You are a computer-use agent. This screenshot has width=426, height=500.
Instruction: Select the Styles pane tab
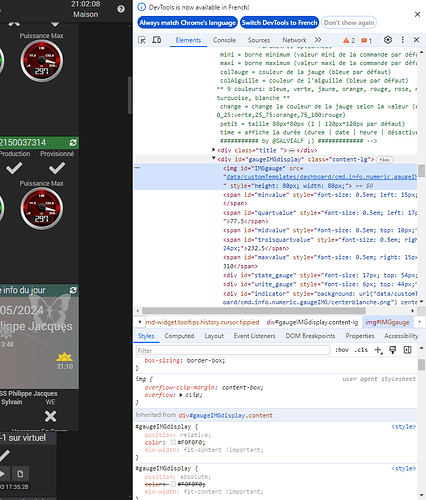coord(146,336)
